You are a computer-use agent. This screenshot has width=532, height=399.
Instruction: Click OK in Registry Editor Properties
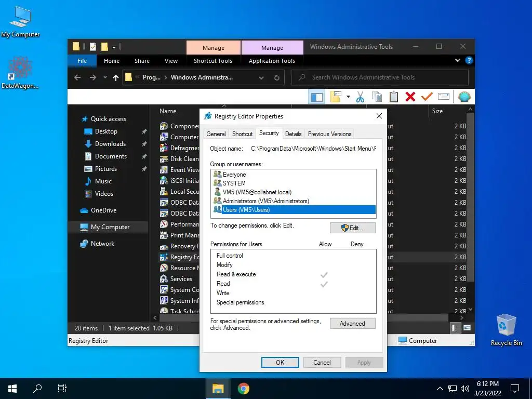(280, 362)
